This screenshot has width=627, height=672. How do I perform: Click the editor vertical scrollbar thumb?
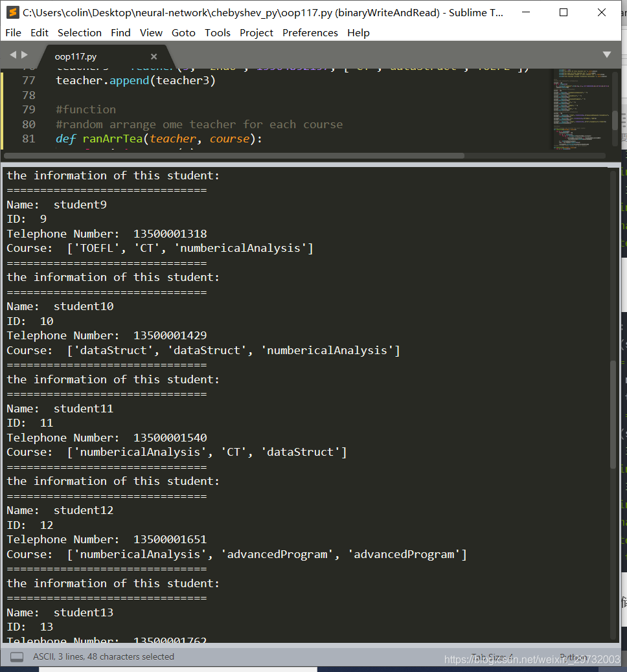pyautogui.click(x=615, y=120)
